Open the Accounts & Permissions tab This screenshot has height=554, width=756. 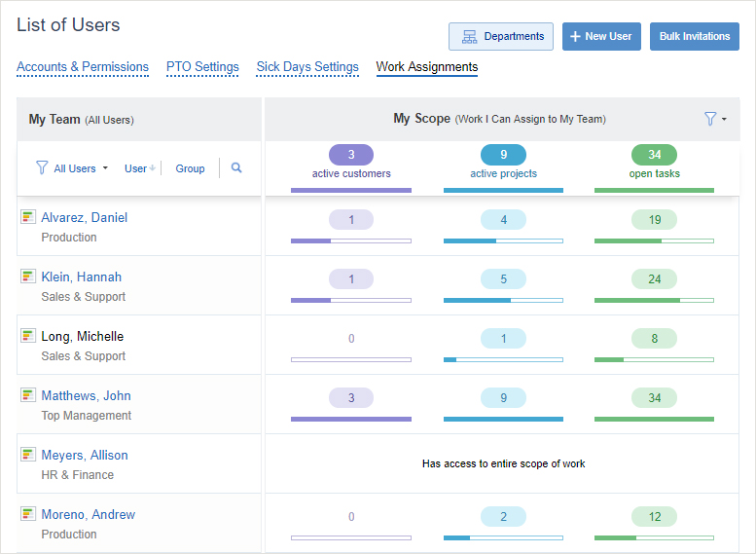(83, 67)
